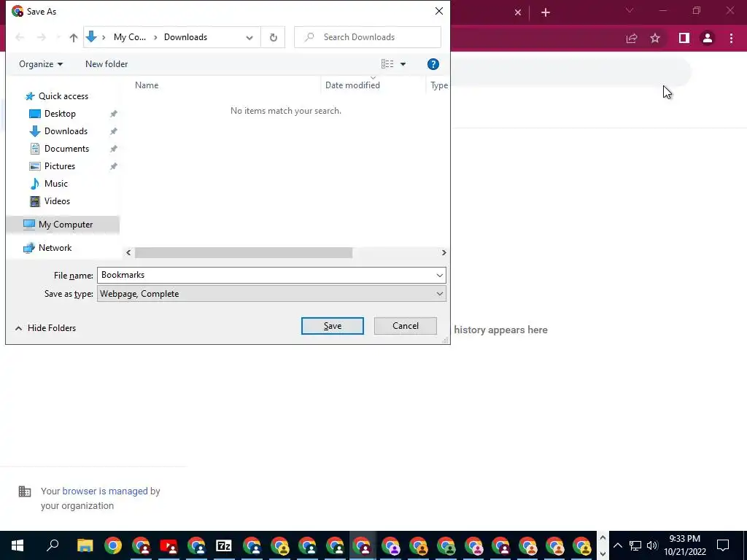Click My Co... breadcrumb in address bar
Image resolution: width=747 pixels, height=560 pixels.
click(130, 37)
